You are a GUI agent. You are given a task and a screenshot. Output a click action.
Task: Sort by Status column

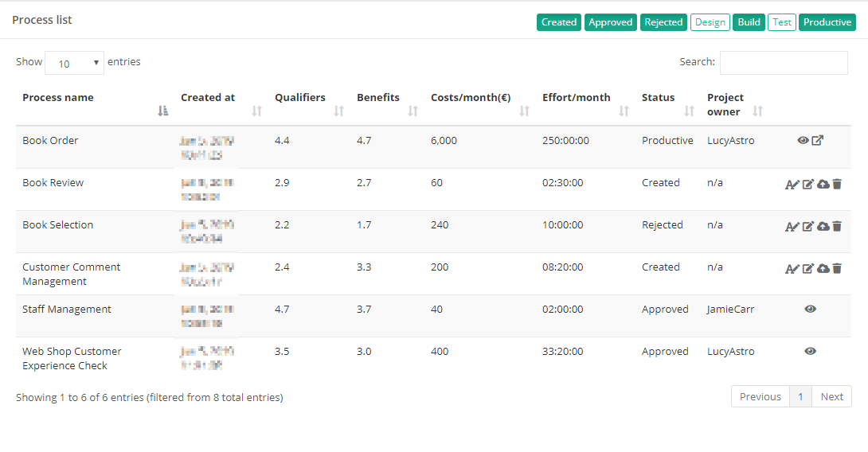[x=689, y=111]
